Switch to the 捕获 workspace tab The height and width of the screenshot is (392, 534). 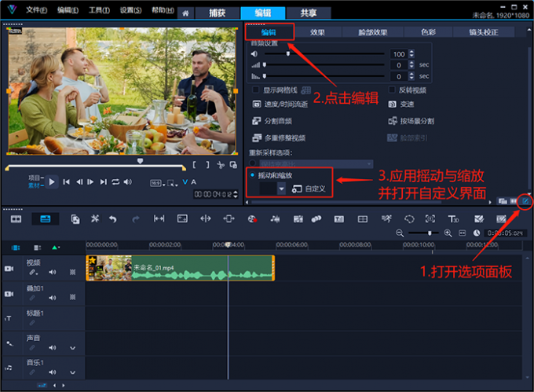(218, 13)
